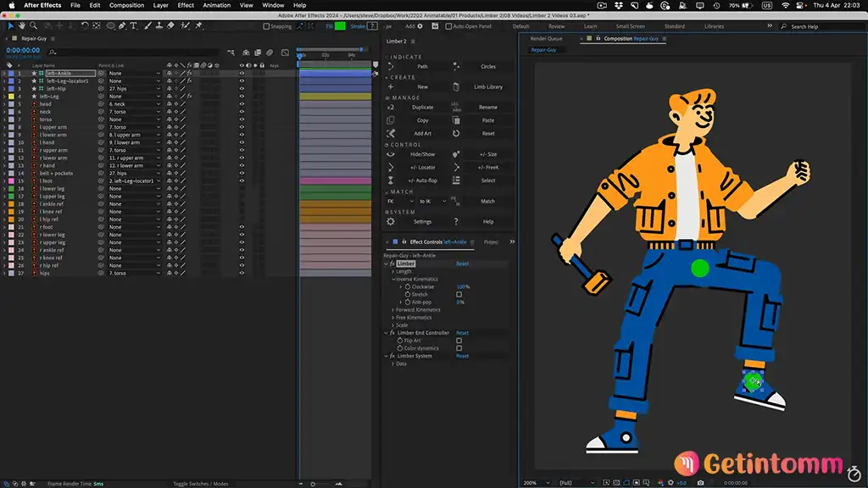Viewport: 868px width, 488px height.
Task: Click the Add Art icon
Action: [390, 133]
